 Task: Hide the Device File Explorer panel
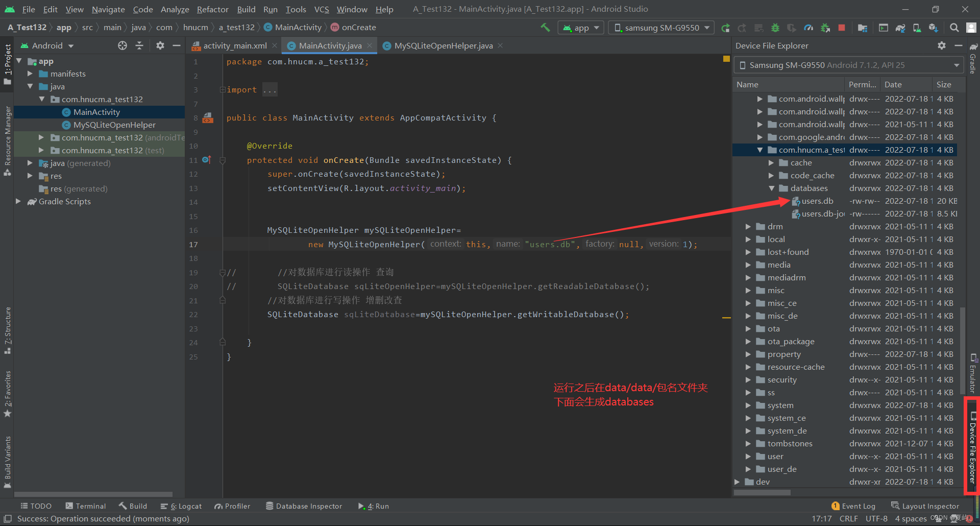[x=959, y=45]
